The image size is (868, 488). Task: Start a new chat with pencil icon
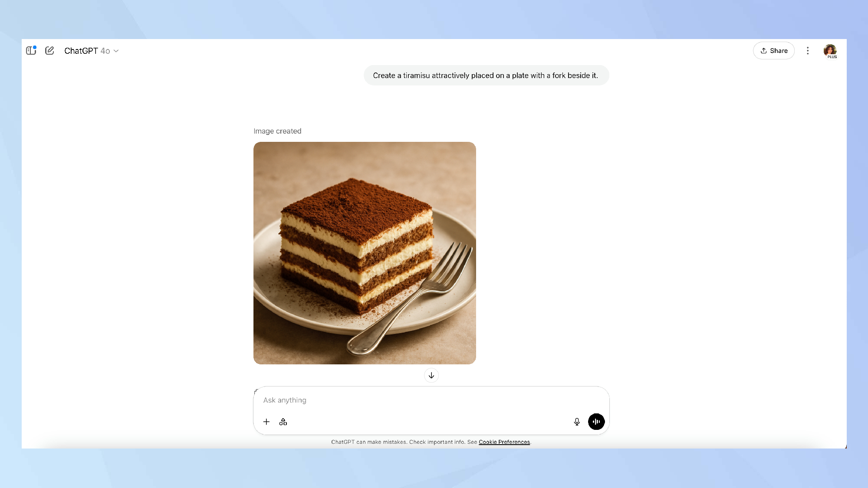coord(49,51)
